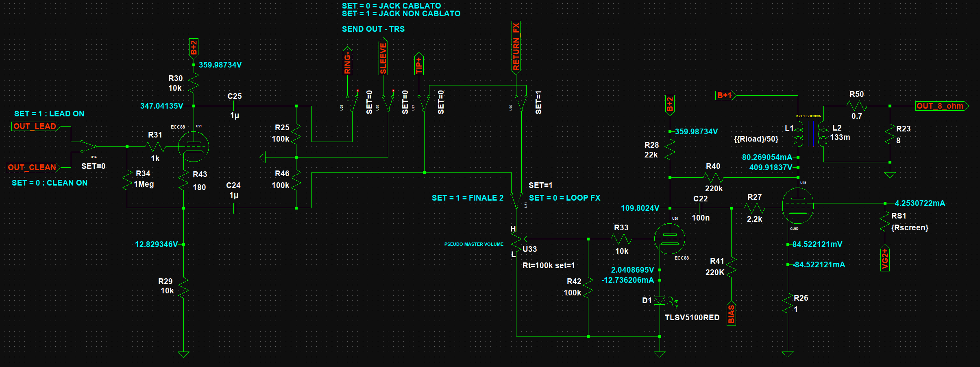Select the R26 1 ohm resistor
The height and width of the screenshot is (367, 980).
788,304
